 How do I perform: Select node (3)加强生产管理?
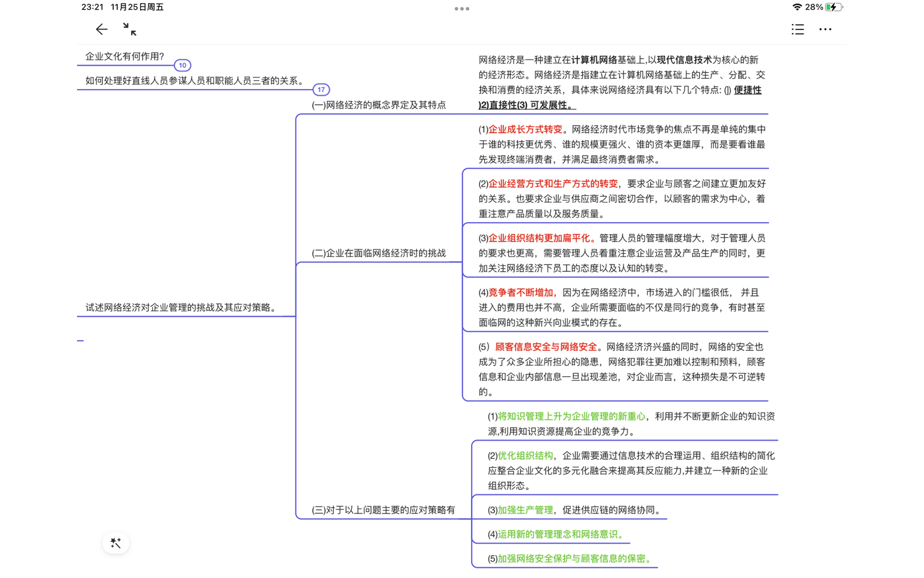[574, 510]
